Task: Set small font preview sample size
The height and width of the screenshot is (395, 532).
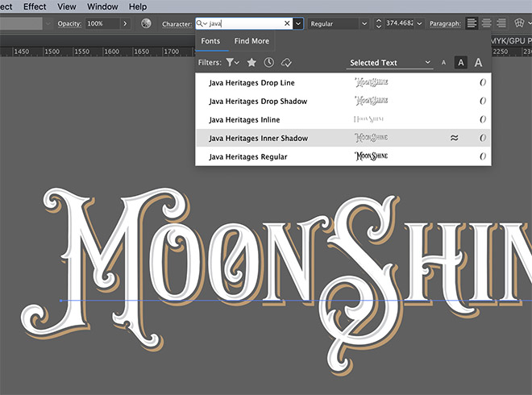Action: click(x=443, y=63)
